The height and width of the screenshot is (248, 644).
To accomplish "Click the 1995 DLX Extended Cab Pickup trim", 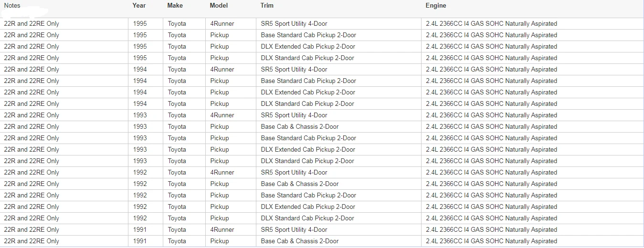I will pos(308,46).
